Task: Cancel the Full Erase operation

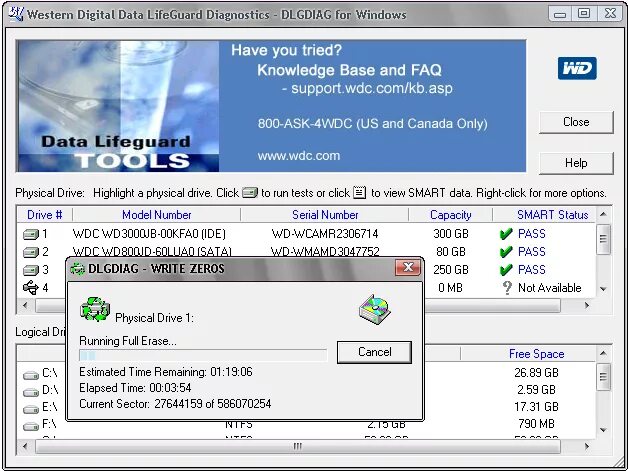Action: tap(374, 352)
